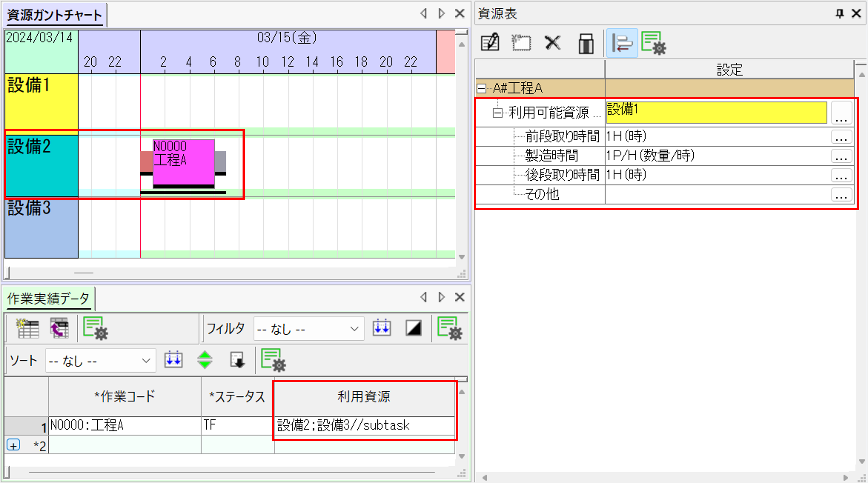Click the export down-arrow icon in sort bar

pos(237,360)
